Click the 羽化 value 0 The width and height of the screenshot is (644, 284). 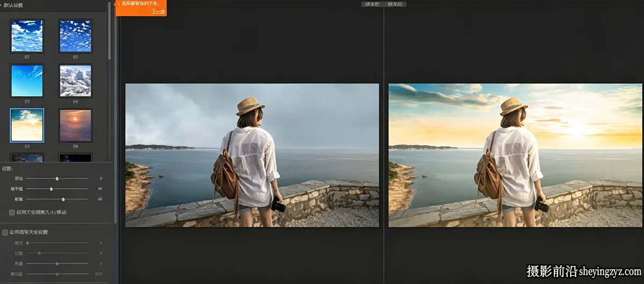coord(100,178)
